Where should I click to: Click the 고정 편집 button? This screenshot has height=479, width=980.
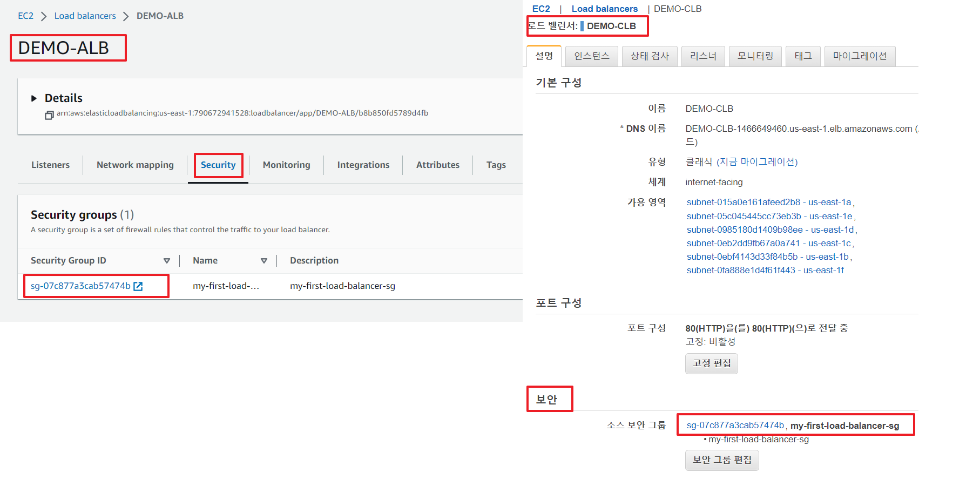(712, 363)
